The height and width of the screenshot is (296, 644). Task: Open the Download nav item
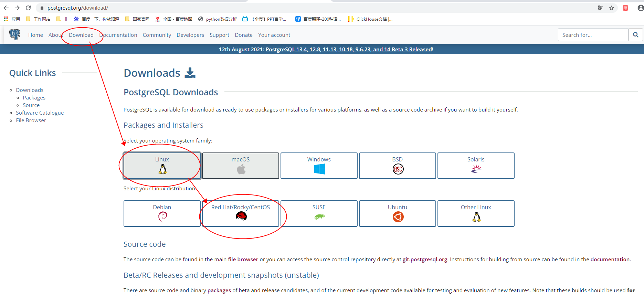click(81, 35)
